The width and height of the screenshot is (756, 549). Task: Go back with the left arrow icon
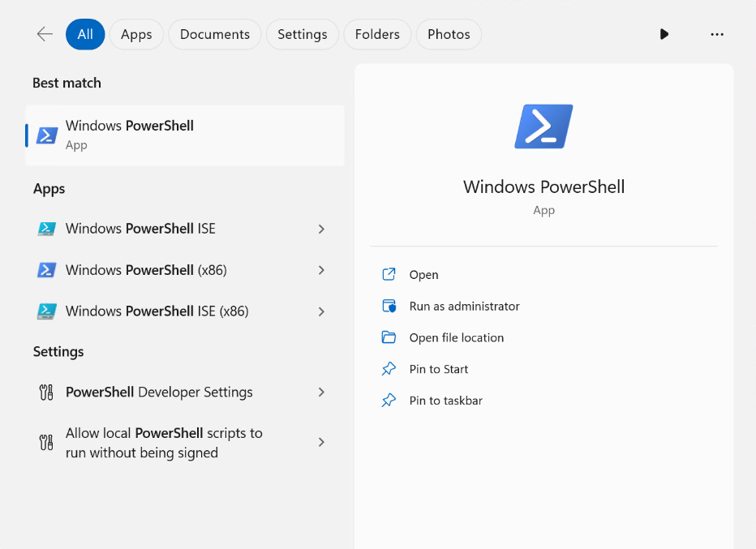[x=45, y=34]
